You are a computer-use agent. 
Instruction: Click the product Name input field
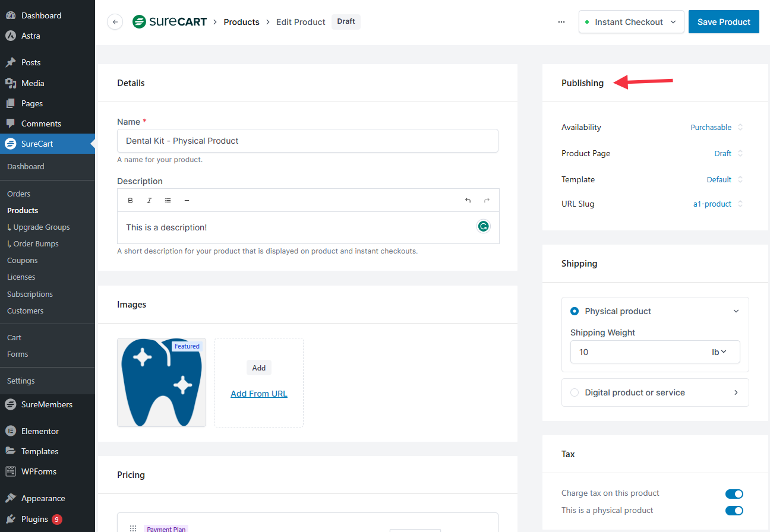coord(307,141)
